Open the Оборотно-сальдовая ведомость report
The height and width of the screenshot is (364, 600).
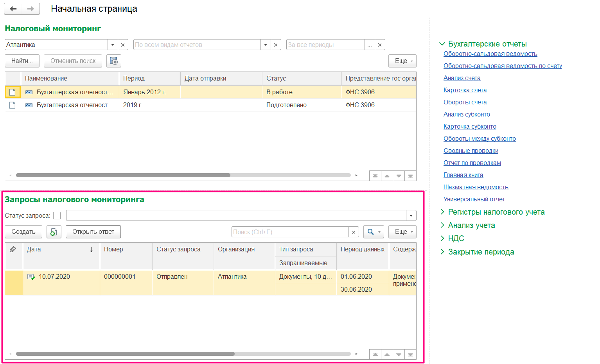[490, 54]
